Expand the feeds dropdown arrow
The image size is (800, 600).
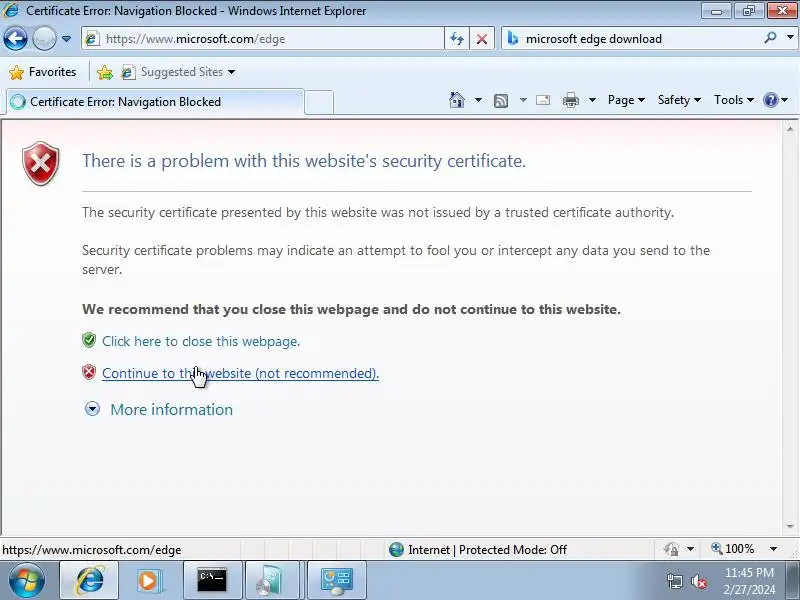(x=523, y=100)
